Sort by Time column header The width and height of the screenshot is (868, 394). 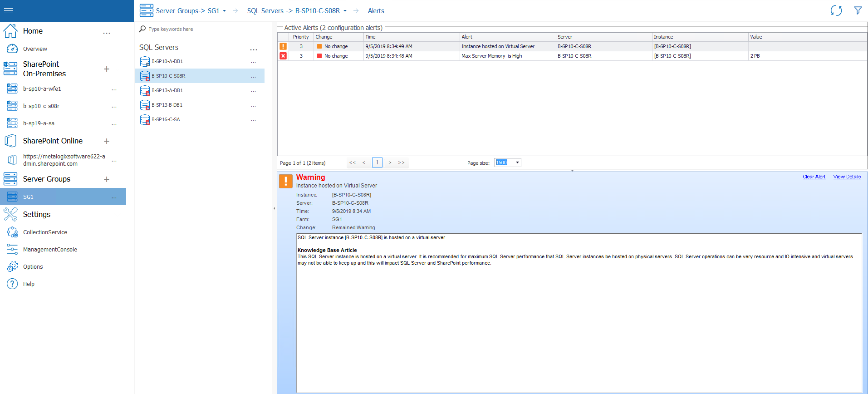click(x=412, y=37)
